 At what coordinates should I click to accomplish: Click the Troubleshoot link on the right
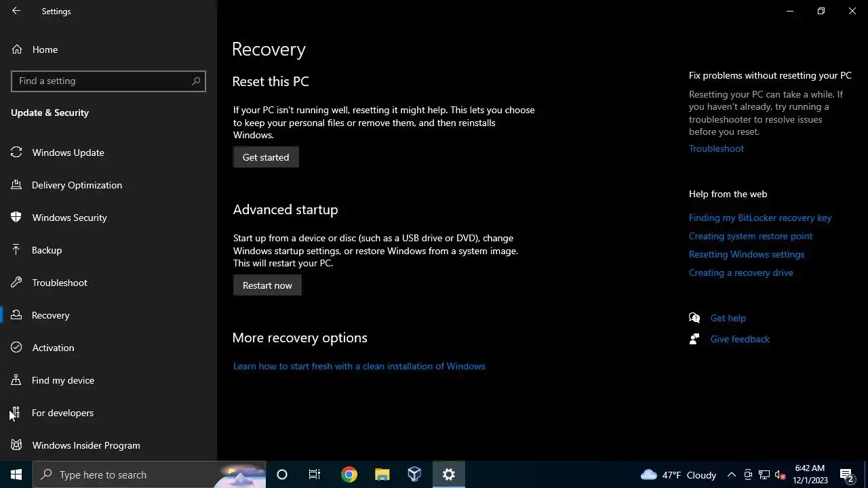(x=716, y=148)
